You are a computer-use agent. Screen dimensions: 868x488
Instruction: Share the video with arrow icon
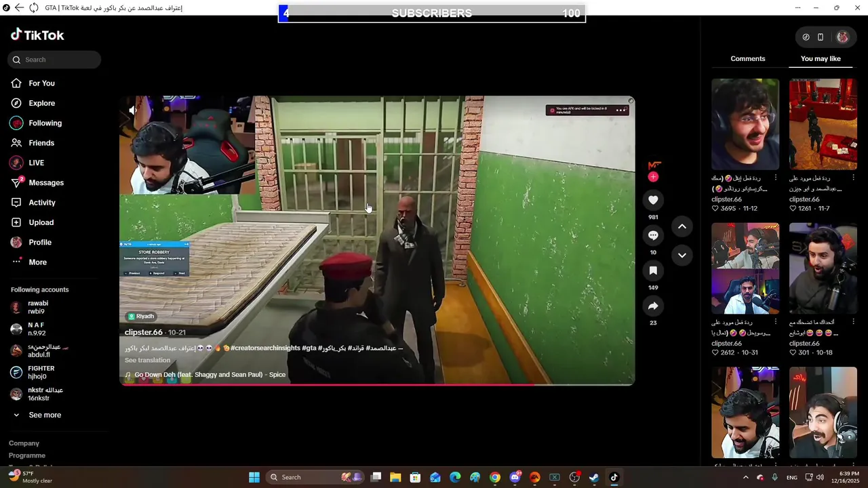tap(653, 306)
